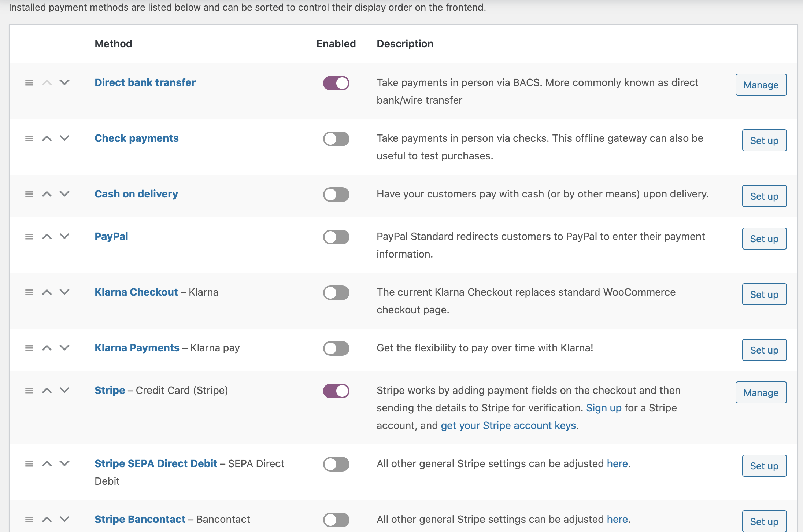This screenshot has height=532, width=803.
Task: Move PayPal up using the arrow icon
Action: click(x=47, y=237)
